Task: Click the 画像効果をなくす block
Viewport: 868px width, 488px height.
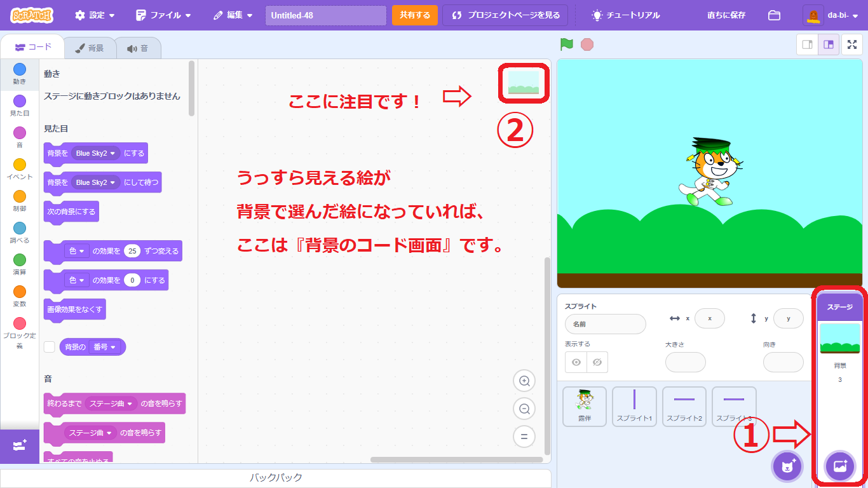Action: click(x=74, y=309)
